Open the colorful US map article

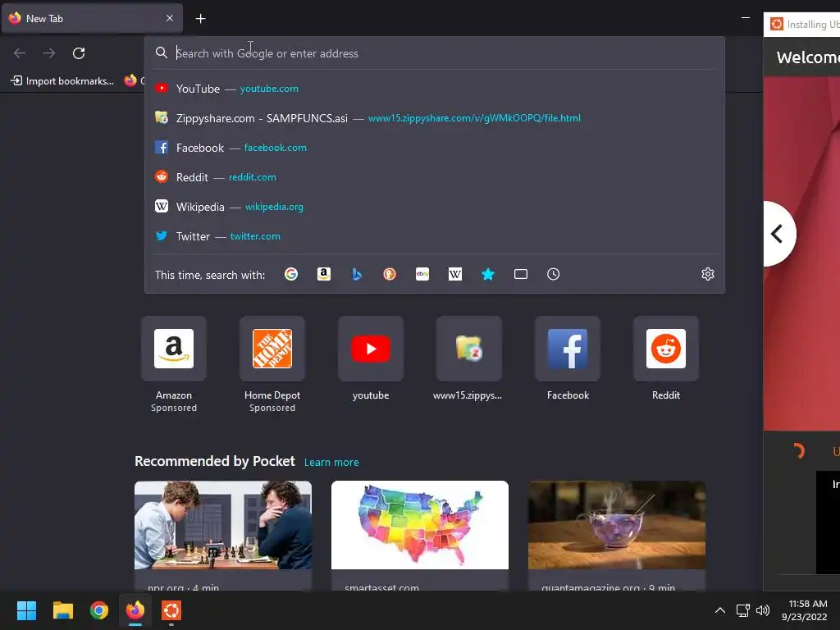[420, 536]
